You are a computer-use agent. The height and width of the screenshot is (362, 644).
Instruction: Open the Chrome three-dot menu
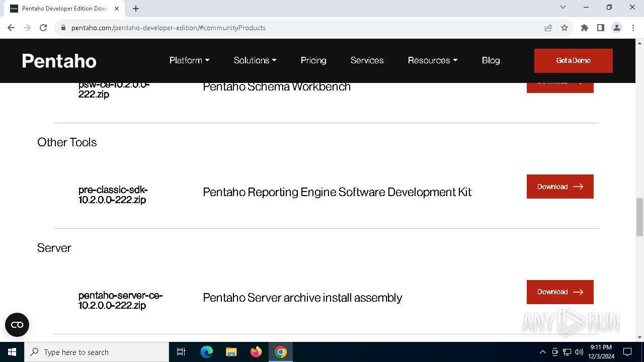[633, 28]
